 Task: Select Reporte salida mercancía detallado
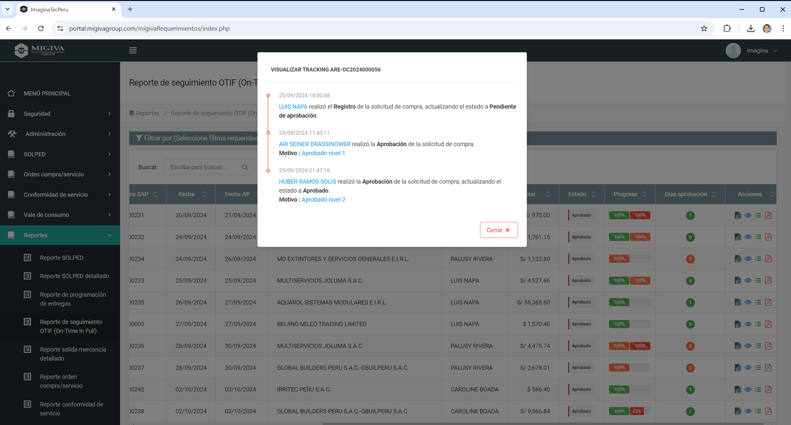click(72, 353)
